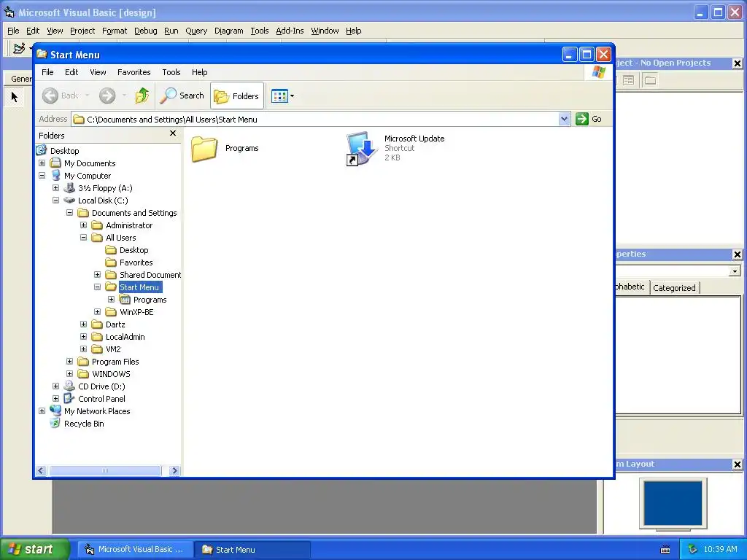
Task: Close the Visual Basic Project panel
Action: (x=737, y=63)
